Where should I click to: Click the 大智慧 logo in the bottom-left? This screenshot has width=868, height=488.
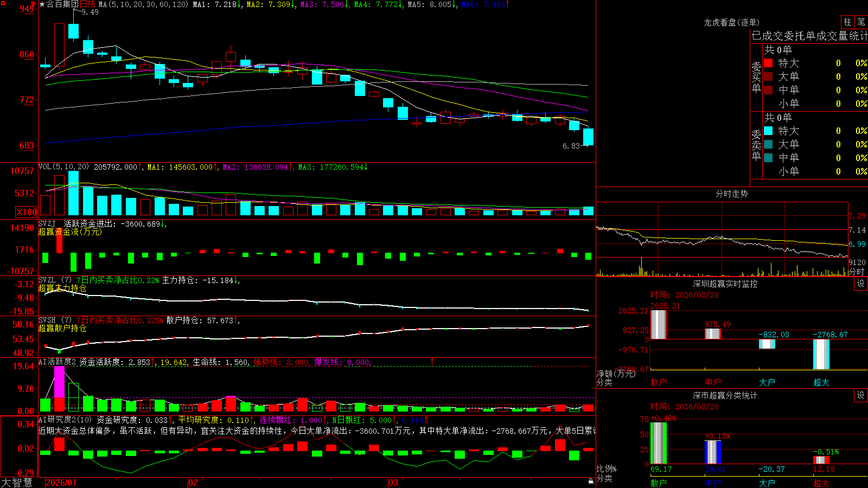(17, 483)
